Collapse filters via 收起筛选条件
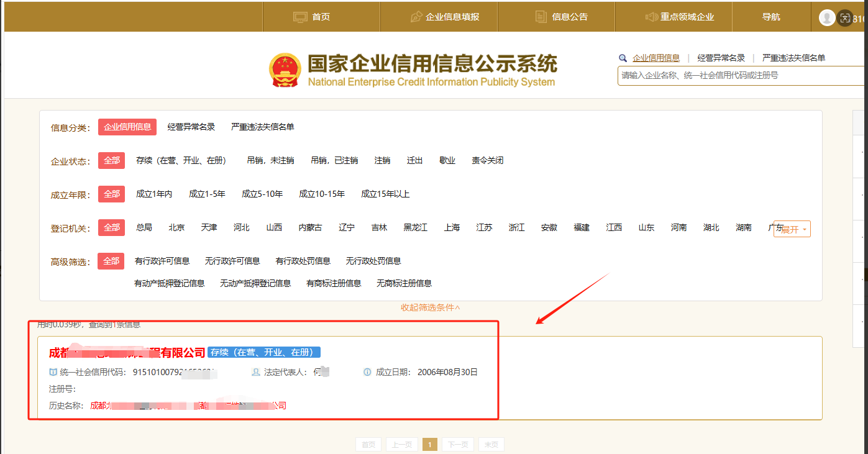This screenshot has height=454, width=868. (x=430, y=307)
